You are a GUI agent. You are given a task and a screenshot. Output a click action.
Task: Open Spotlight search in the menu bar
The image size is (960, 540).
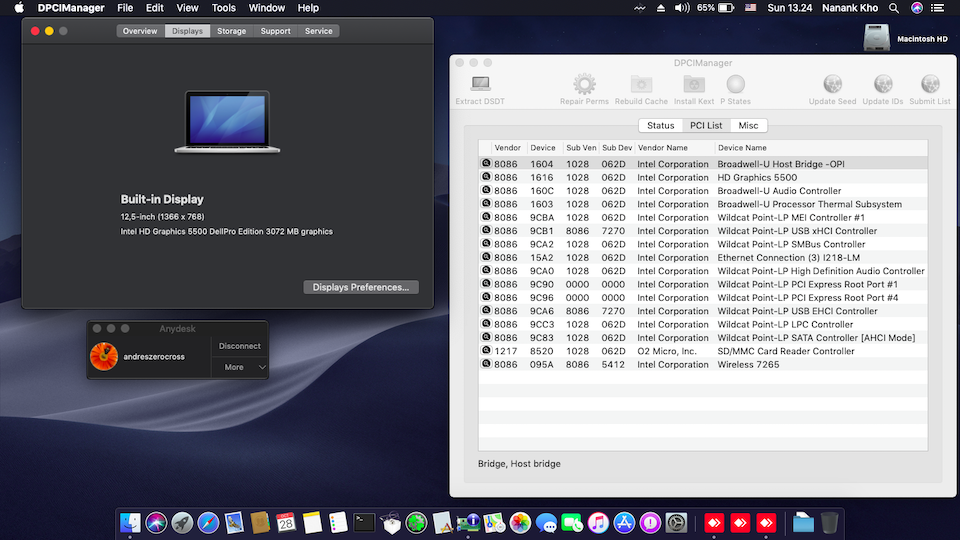coord(894,8)
